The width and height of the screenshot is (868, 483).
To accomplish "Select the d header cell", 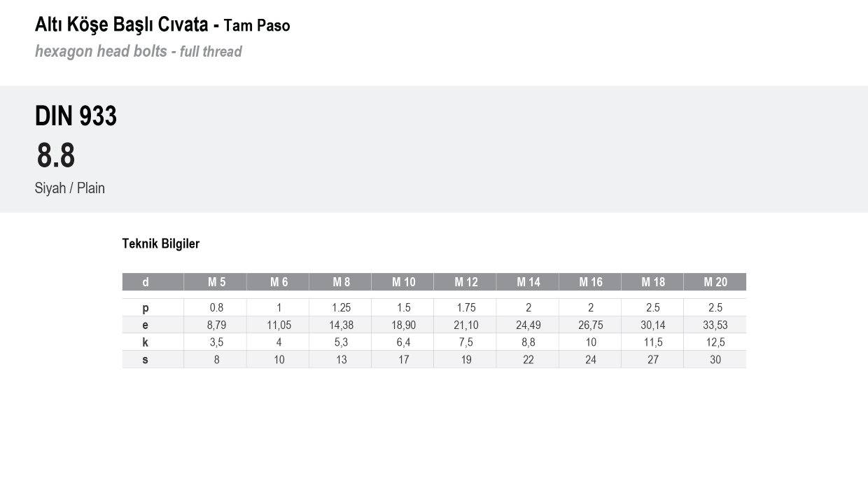I will pos(146,282).
